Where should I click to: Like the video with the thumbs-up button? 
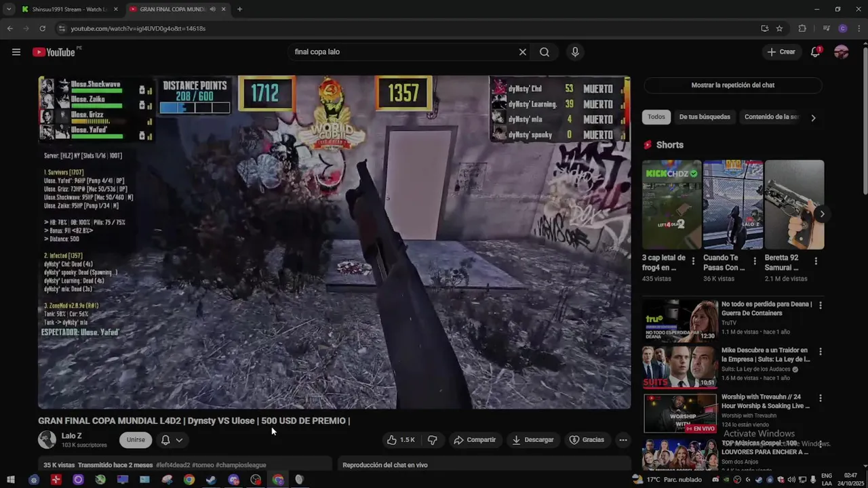click(401, 440)
